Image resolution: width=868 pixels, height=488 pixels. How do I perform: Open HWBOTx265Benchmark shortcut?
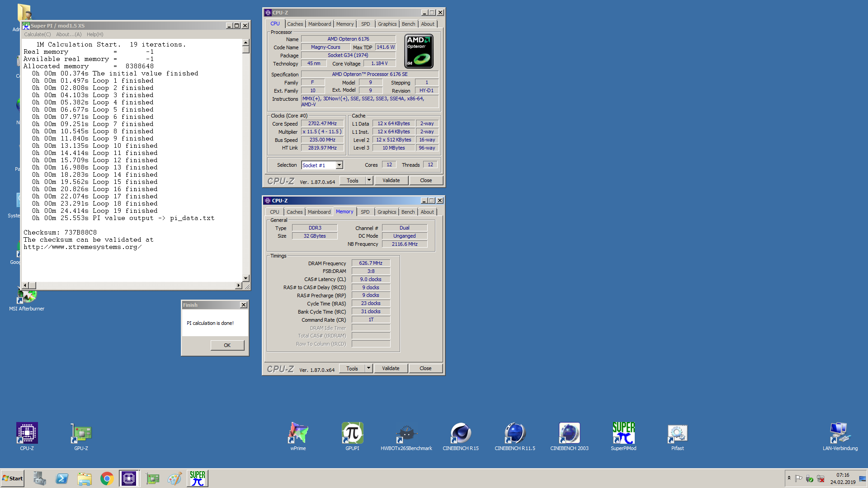coord(406,436)
